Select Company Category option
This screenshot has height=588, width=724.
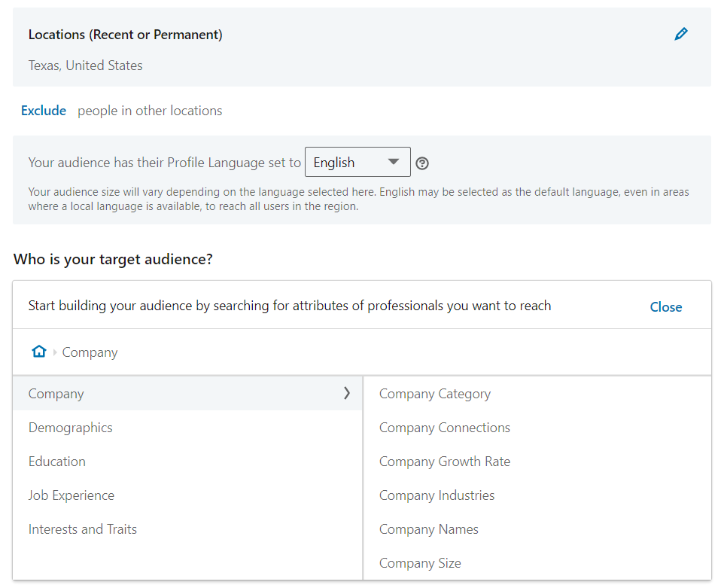[x=435, y=394]
